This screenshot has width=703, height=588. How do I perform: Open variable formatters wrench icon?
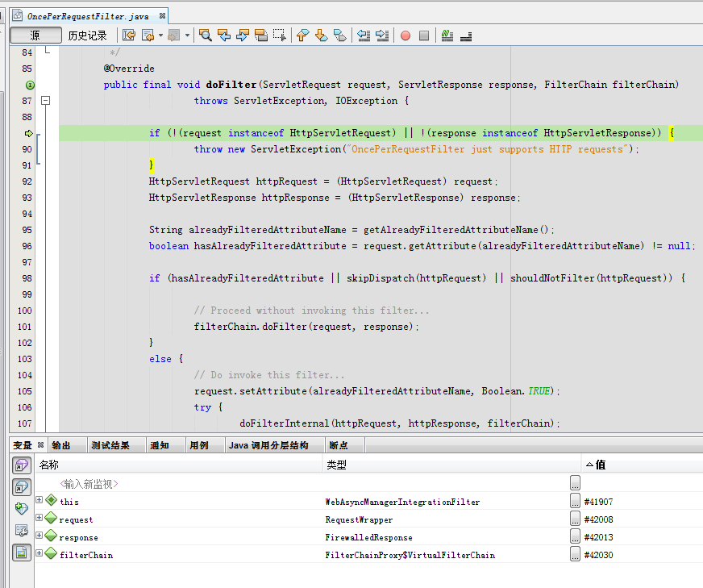(22, 531)
